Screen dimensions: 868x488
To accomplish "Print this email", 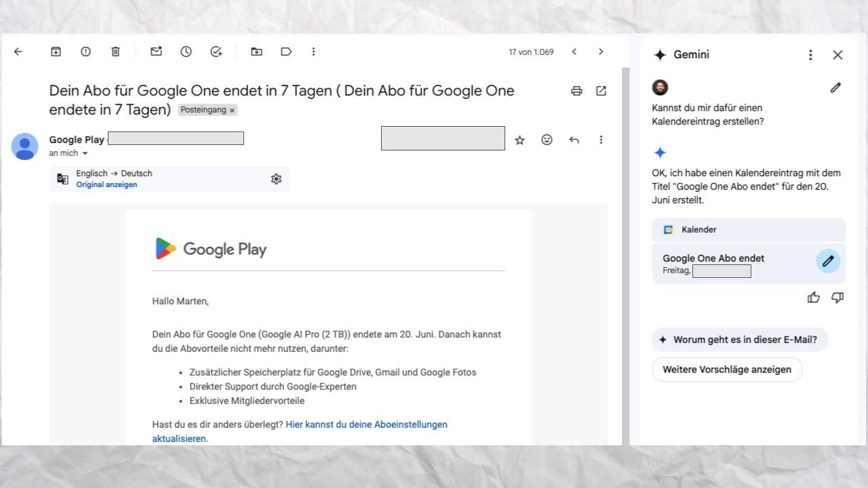I will point(576,91).
